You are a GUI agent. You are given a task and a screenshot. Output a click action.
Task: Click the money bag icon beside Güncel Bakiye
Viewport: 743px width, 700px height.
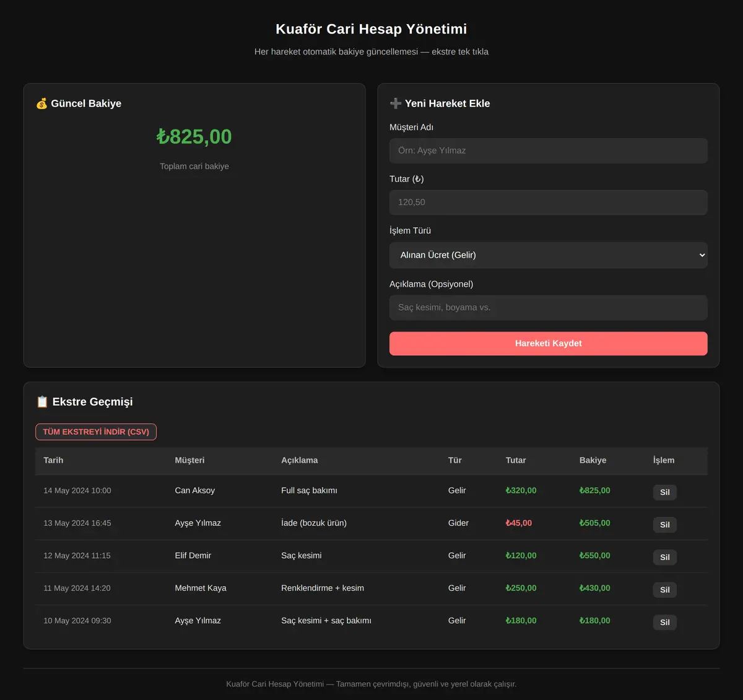[x=41, y=103]
